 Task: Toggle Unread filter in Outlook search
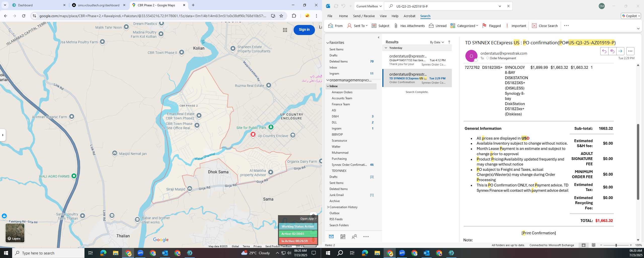tap(438, 26)
